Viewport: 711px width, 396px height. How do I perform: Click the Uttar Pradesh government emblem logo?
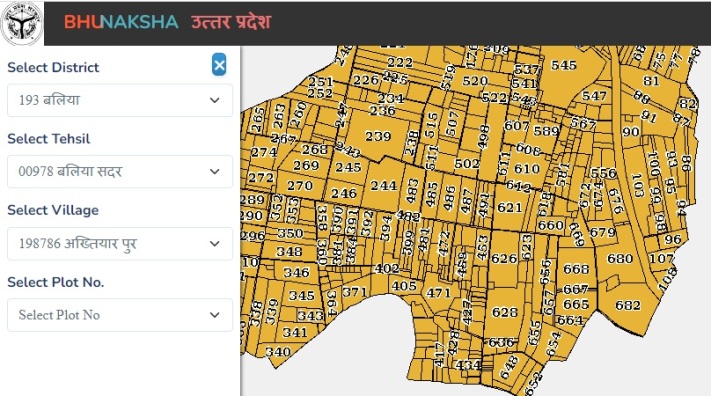pyautogui.click(x=21, y=23)
